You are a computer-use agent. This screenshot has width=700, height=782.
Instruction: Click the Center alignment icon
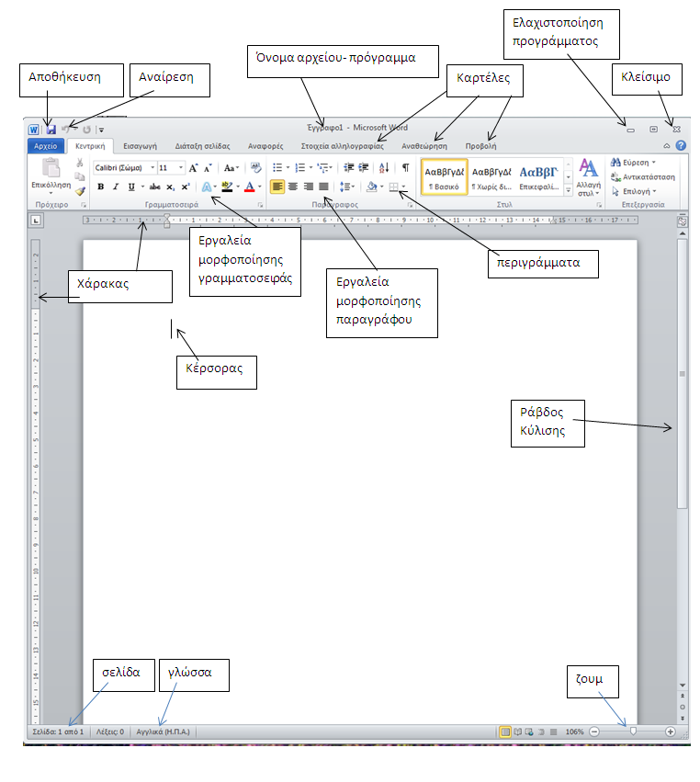tap(293, 187)
